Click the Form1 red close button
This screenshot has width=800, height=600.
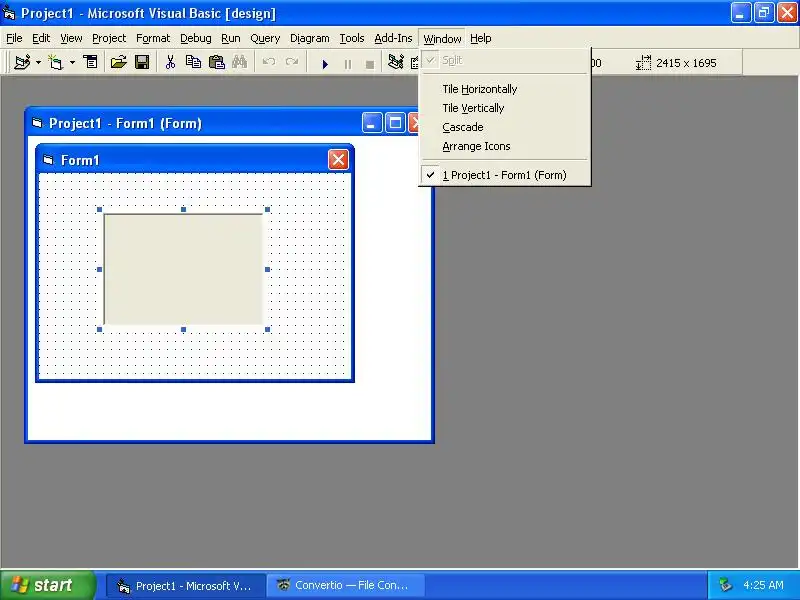338,160
